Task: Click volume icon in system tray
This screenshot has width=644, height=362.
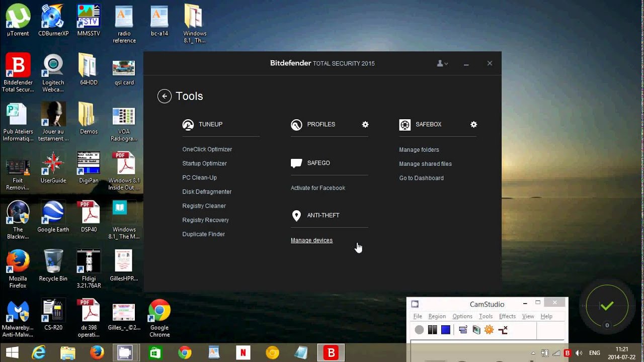Action: click(x=579, y=353)
